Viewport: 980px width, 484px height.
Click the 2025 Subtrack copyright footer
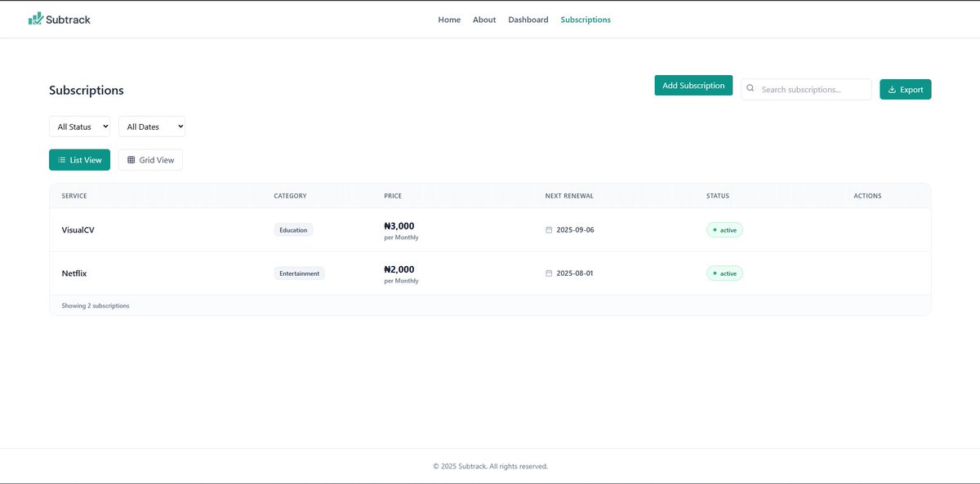pos(490,467)
